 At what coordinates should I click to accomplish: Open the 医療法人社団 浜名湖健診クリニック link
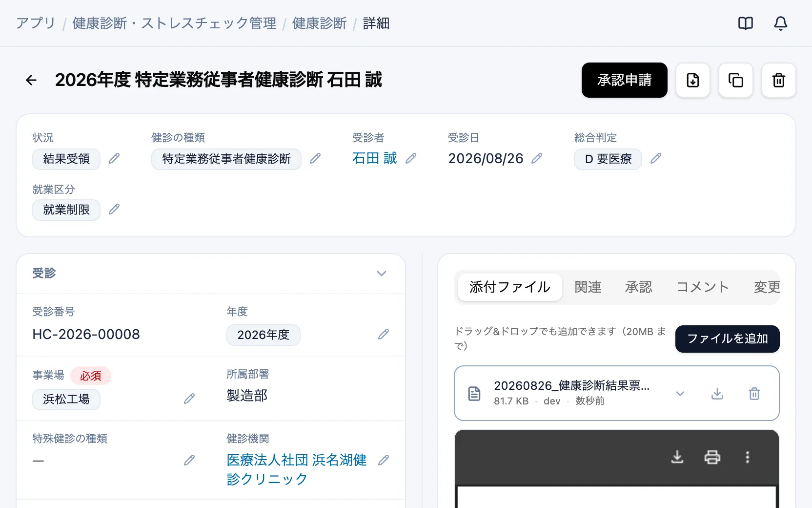tap(297, 469)
